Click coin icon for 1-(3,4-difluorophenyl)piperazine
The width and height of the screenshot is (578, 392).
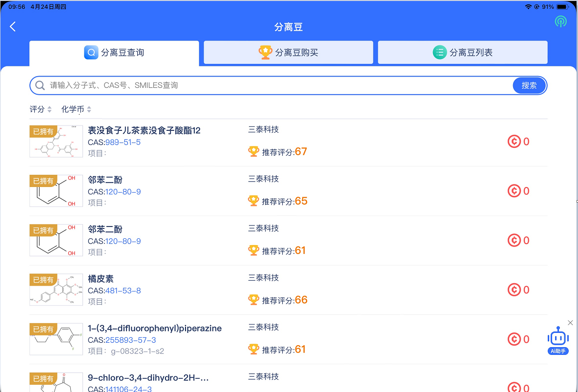pyautogui.click(x=514, y=339)
